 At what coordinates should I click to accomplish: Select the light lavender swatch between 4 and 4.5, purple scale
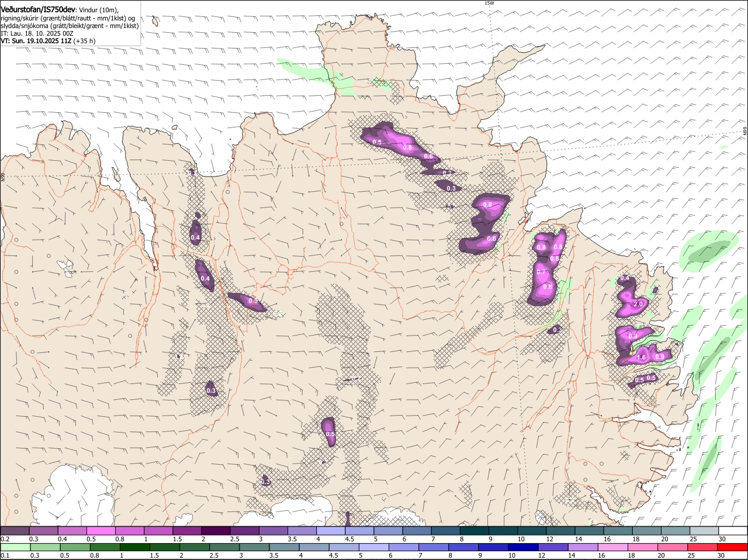[331, 531]
